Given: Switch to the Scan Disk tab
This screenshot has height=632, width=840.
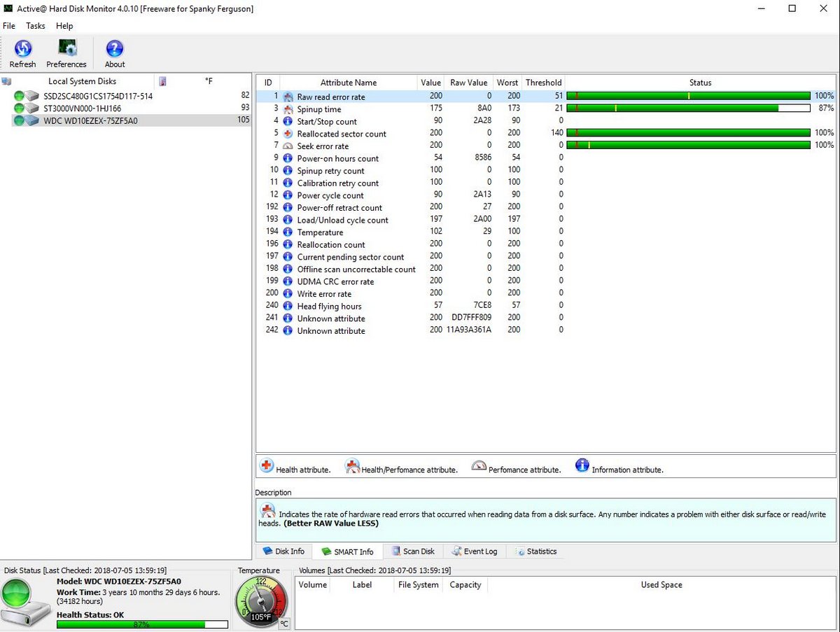Looking at the screenshot, I should [x=414, y=552].
